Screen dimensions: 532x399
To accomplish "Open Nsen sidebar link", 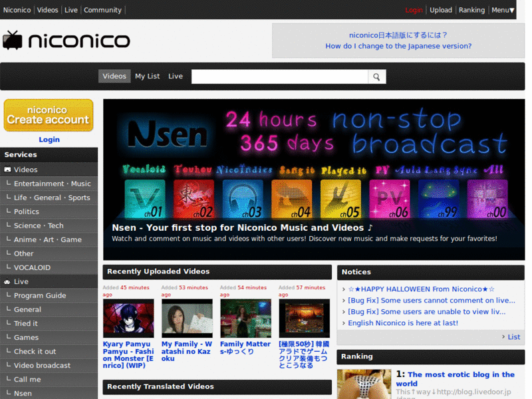I will tap(23, 393).
